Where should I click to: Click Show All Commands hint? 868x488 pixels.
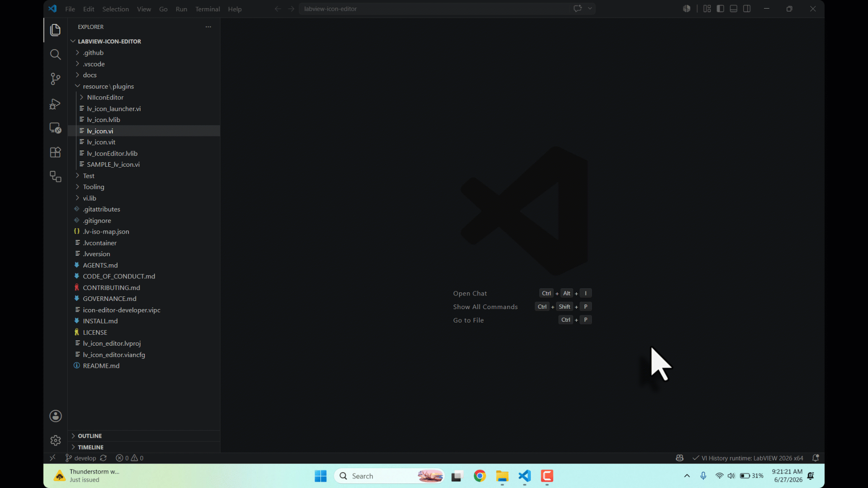pyautogui.click(x=486, y=307)
